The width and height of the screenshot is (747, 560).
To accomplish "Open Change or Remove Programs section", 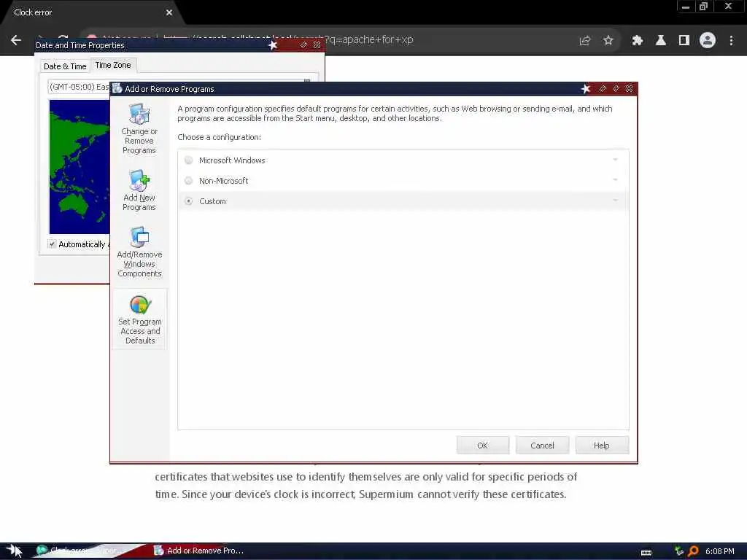I will pyautogui.click(x=139, y=128).
